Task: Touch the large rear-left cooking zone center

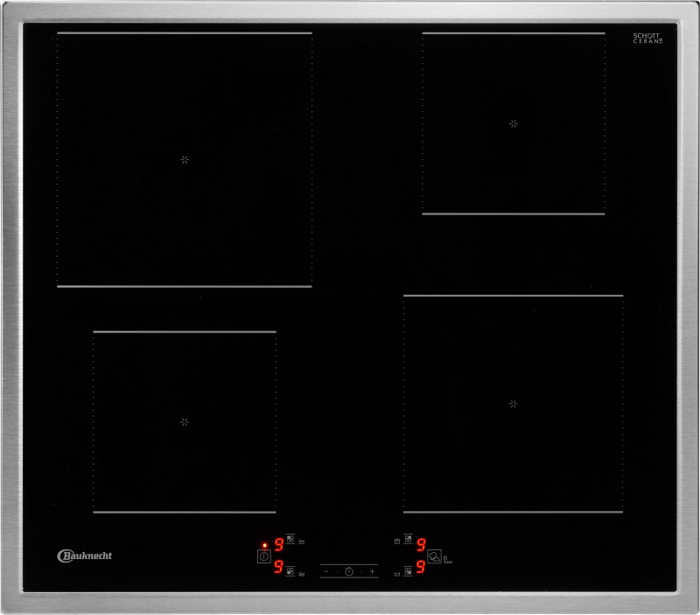Action: coord(185,159)
